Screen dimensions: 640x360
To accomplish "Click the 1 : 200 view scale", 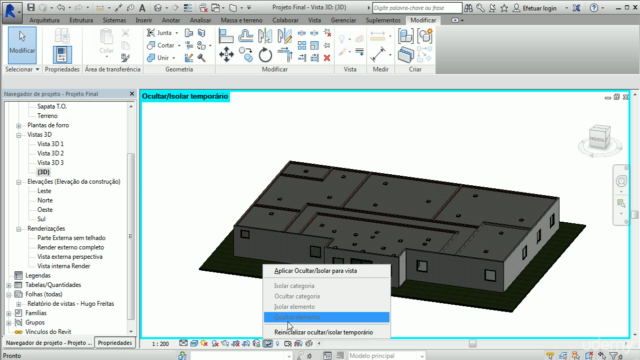I will [x=160, y=344].
